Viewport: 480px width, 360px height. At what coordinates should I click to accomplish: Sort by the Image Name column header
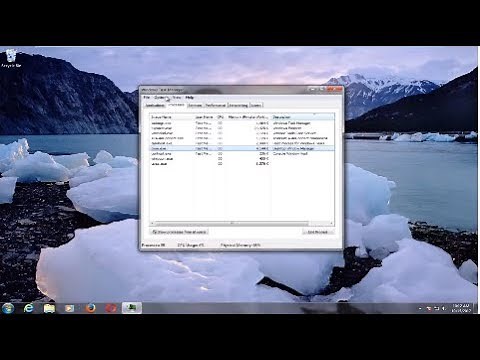[x=172, y=117]
